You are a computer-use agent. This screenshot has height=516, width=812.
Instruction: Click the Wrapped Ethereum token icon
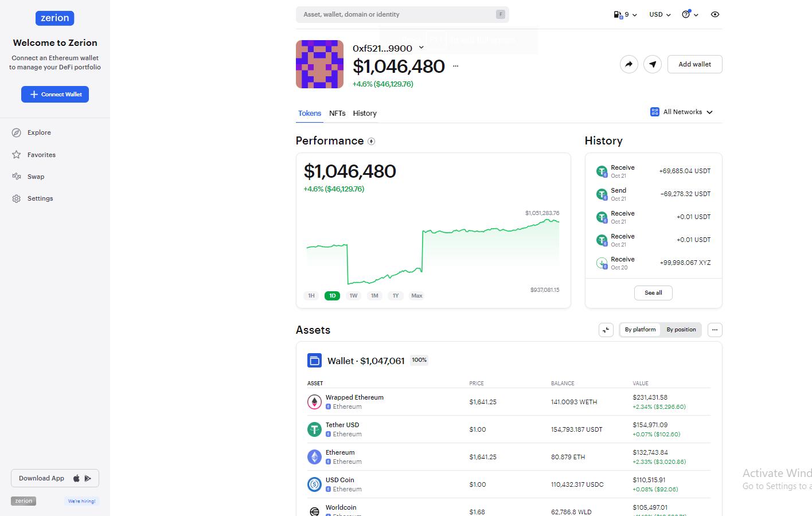[x=314, y=402]
